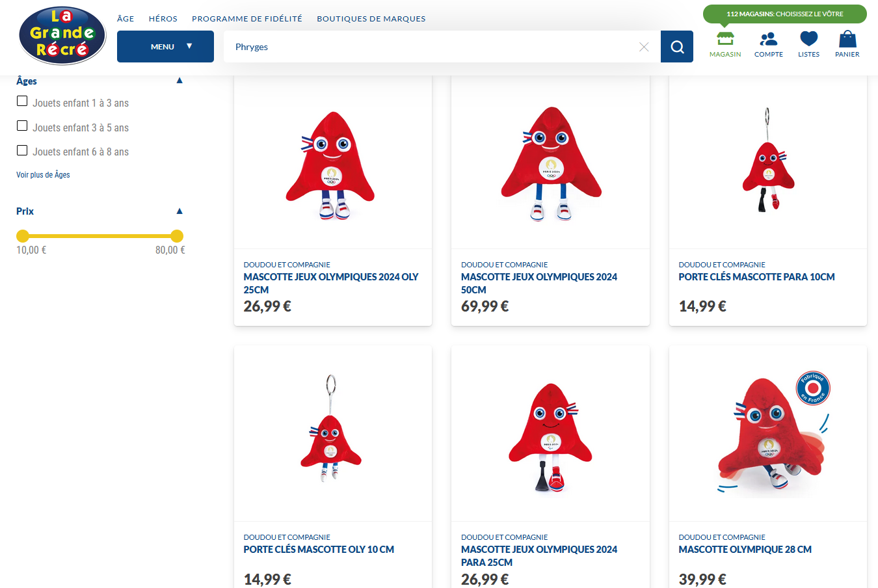The image size is (878, 588).
Task: Click the Fabriqué en France badge
Action: pos(813,388)
